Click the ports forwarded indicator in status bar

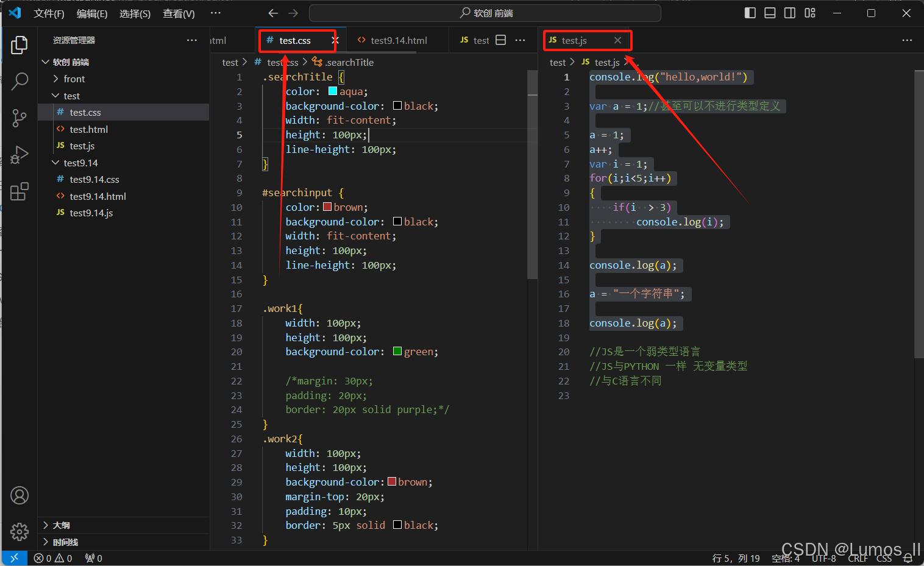coord(93,558)
